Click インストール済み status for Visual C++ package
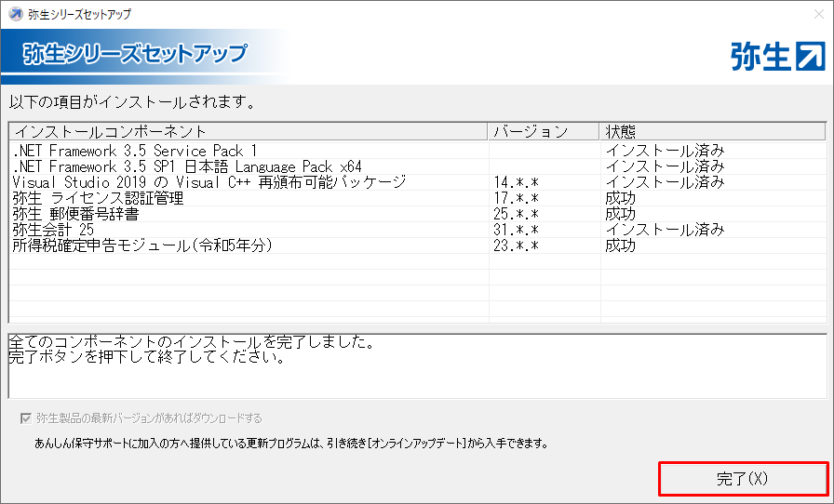The image size is (834, 504). (665, 182)
